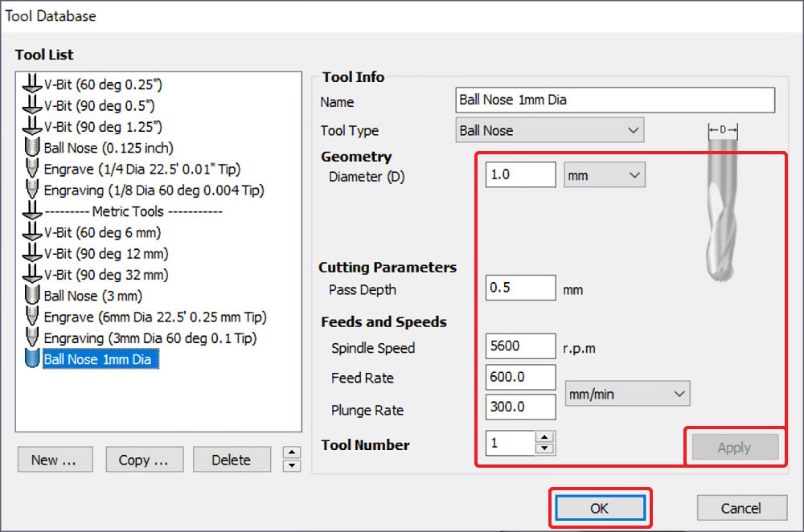
Task: Increase Tool Number with up arrow
Action: 545,437
